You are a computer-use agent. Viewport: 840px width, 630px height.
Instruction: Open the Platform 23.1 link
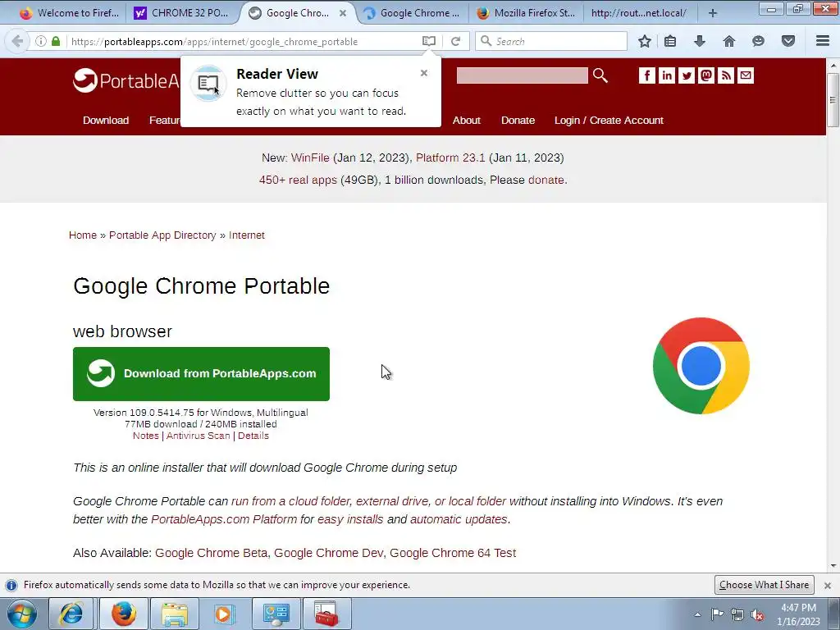(450, 157)
